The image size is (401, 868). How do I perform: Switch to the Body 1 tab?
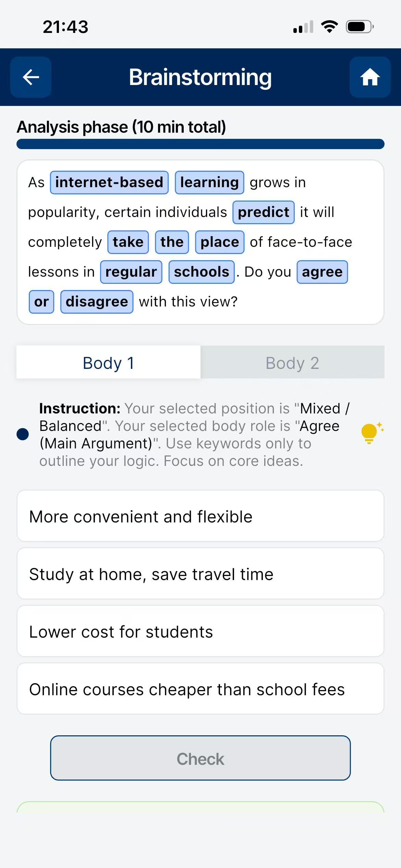108,363
